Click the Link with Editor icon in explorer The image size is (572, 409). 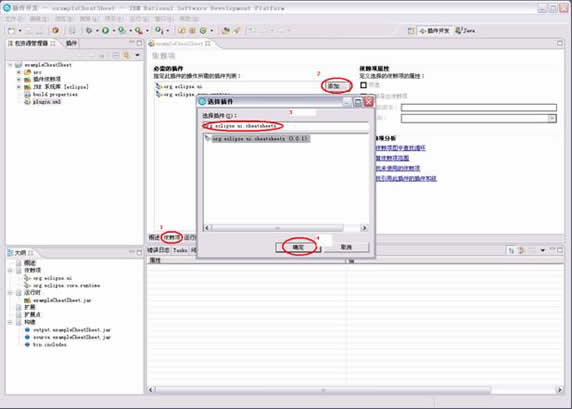(x=126, y=55)
